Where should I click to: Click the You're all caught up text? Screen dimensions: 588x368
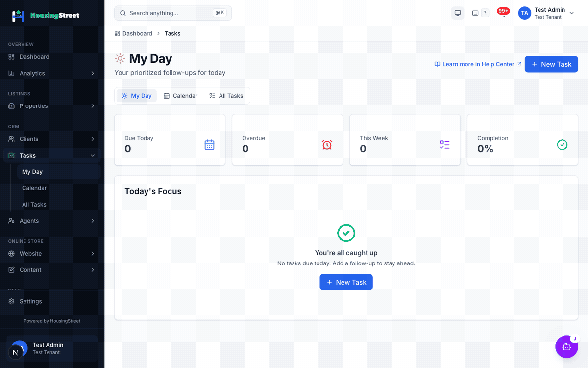pos(346,253)
